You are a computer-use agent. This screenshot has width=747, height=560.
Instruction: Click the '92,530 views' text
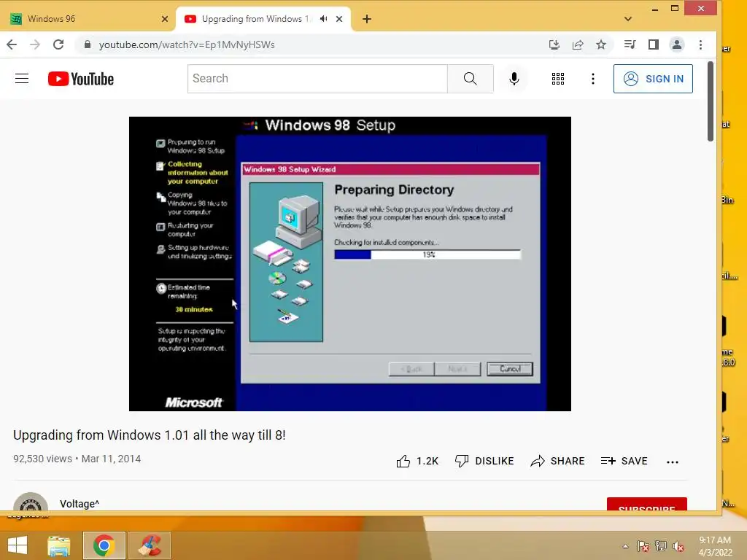coord(42,459)
